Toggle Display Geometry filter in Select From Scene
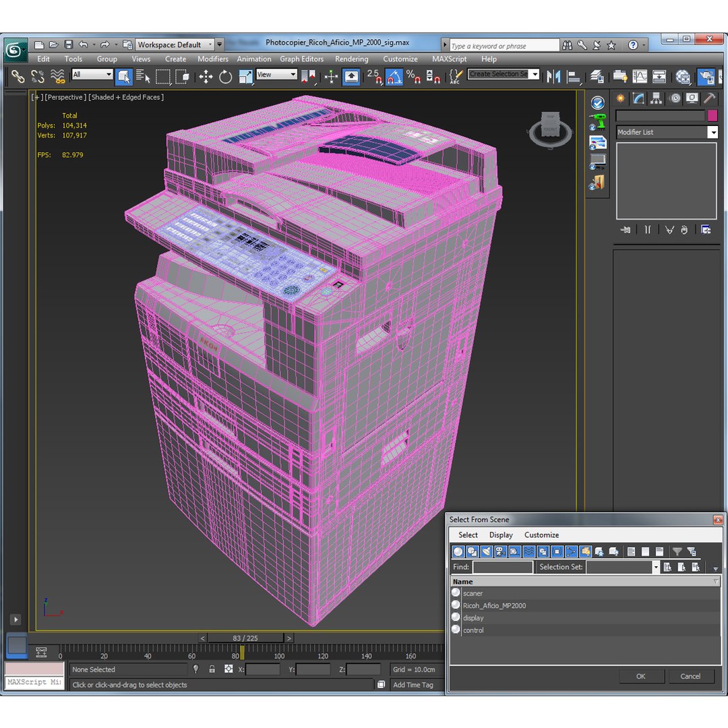Screen dimensions: 728x728 click(458, 551)
